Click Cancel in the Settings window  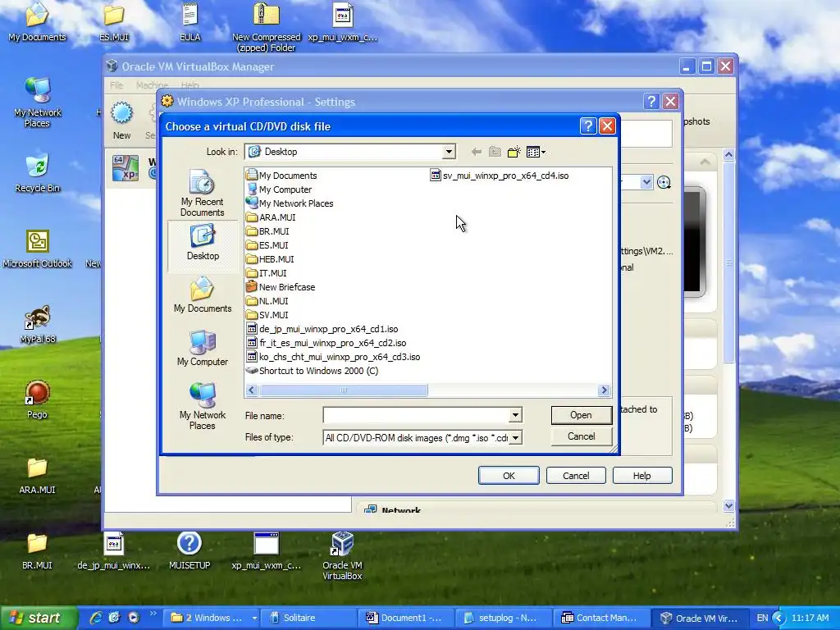[x=576, y=476]
